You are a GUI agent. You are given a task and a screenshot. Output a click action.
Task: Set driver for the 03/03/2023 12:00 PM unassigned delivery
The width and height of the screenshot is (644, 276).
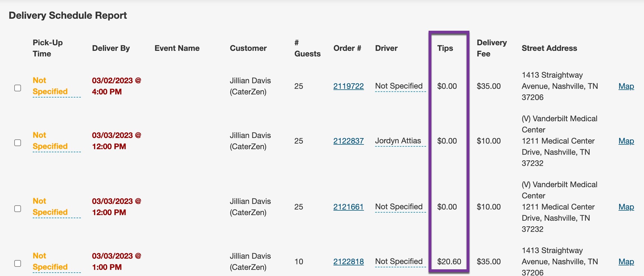399,207
